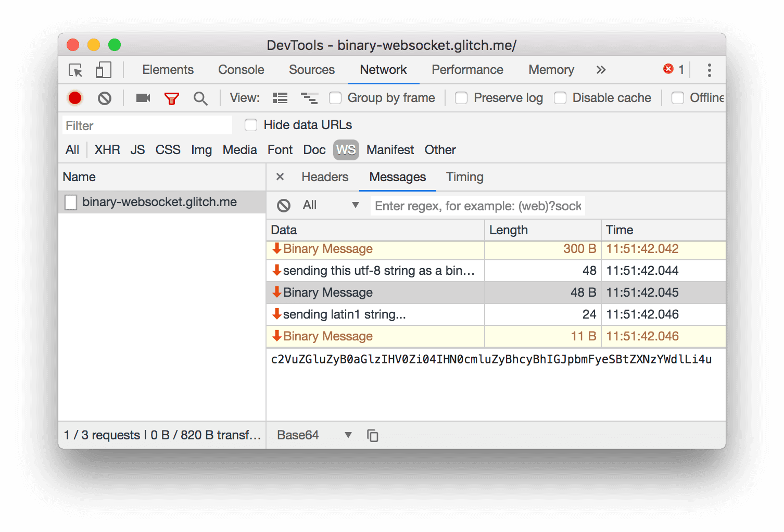Switch to the Console tab
Image resolution: width=784 pixels, height=532 pixels.
pyautogui.click(x=241, y=70)
